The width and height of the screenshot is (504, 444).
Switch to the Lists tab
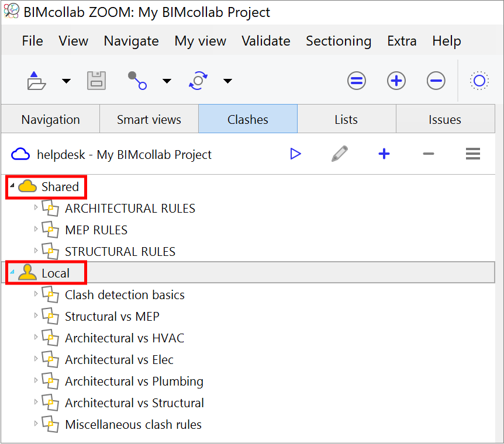coord(347,119)
